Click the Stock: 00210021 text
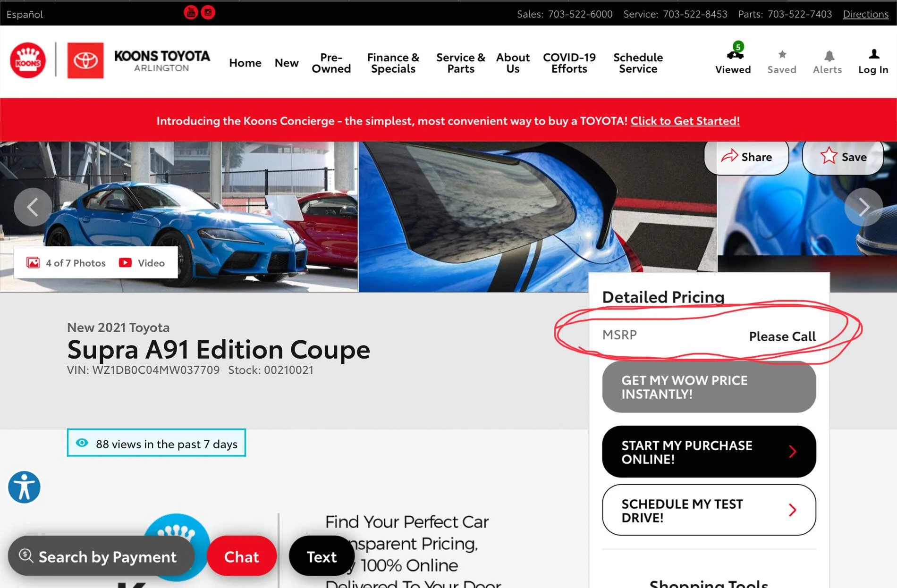The image size is (897, 588). pyautogui.click(x=271, y=370)
